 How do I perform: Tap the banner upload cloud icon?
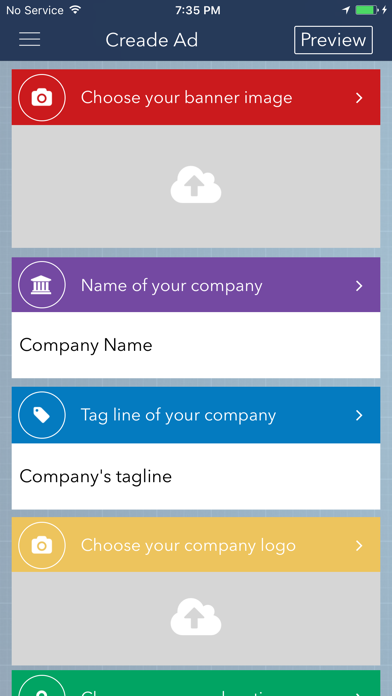tap(196, 185)
